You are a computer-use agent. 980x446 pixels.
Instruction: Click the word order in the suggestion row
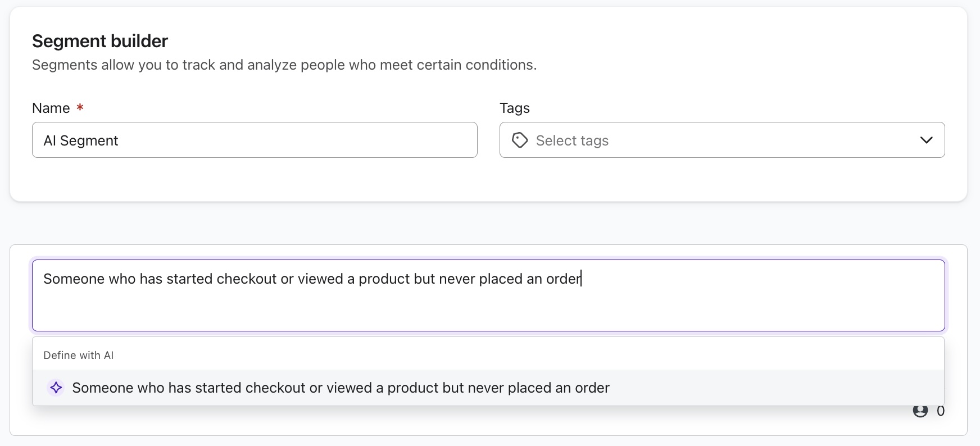tap(592, 388)
